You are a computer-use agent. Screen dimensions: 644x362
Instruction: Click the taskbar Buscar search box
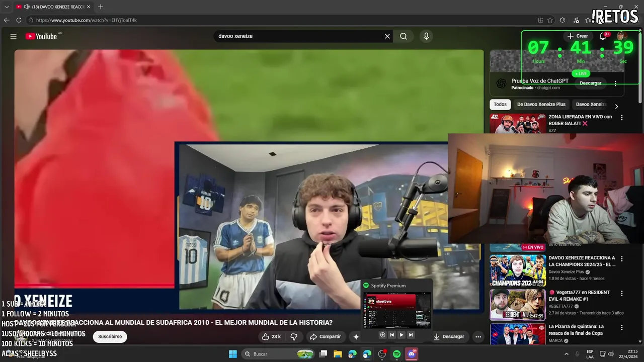point(278,354)
